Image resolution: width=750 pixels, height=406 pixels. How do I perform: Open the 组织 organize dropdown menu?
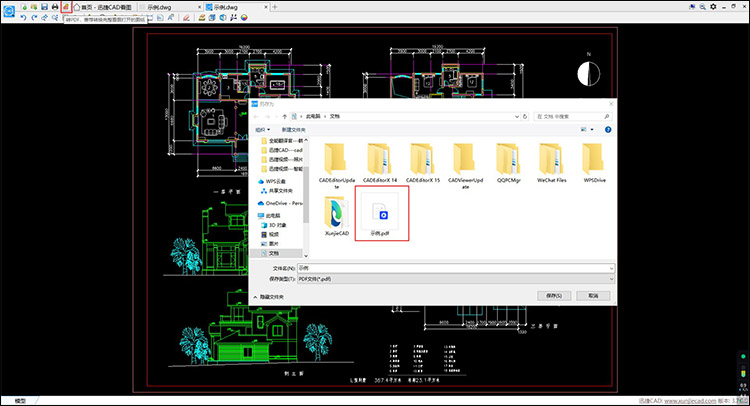(x=262, y=130)
